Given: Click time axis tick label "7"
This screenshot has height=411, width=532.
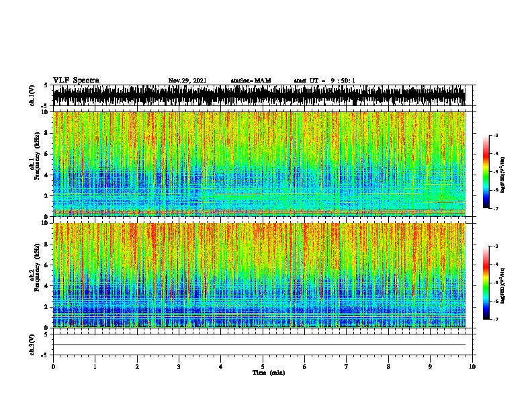Looking at the screenshot, I should click(347, 367).
